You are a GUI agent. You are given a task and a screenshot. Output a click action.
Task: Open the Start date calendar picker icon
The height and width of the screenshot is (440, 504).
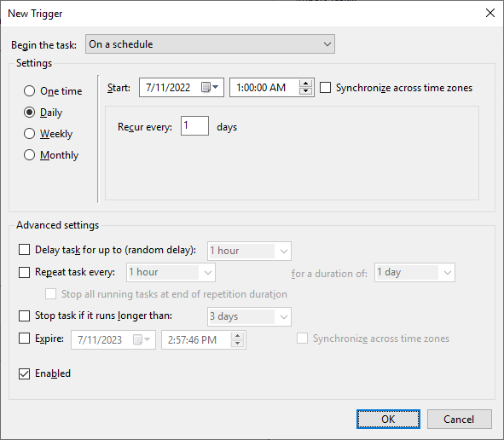click(210, 87)
